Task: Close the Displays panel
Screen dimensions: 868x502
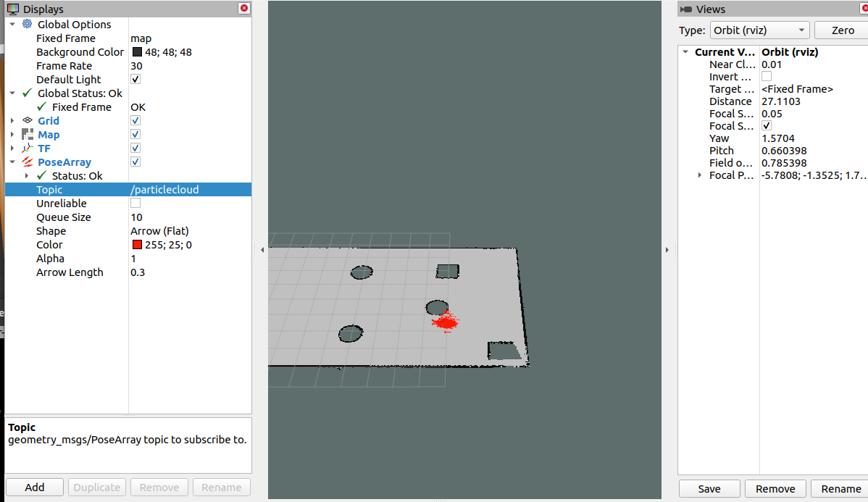Action: point(244,8)
